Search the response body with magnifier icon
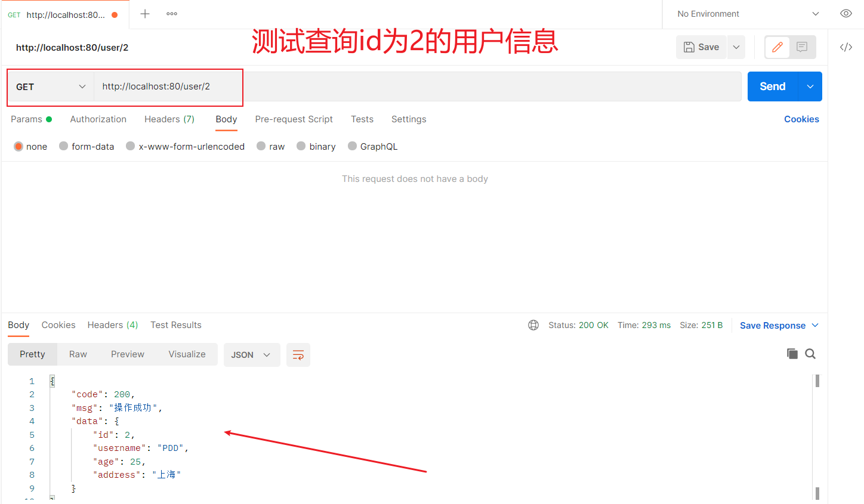This screenshot has height=504, width=864. pos(810,354)
